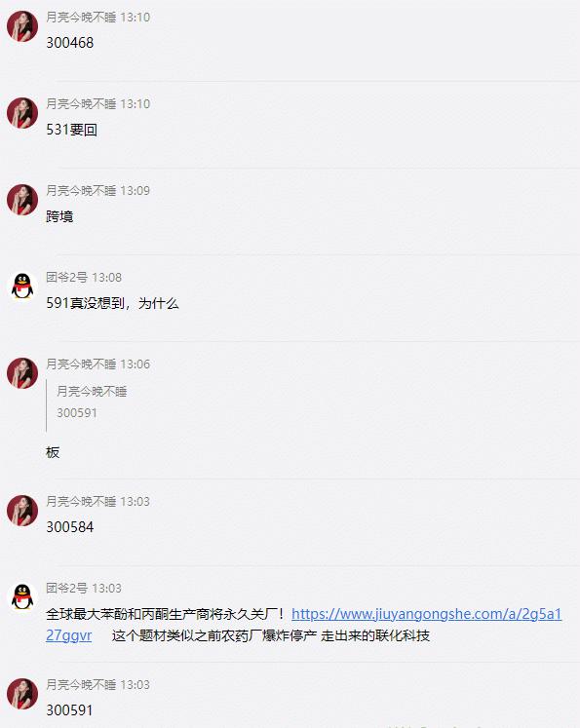This screenshot has height=728, width=580.
Task: Click avatar beside the quoted 板 reply
Action: coord(22,373)
